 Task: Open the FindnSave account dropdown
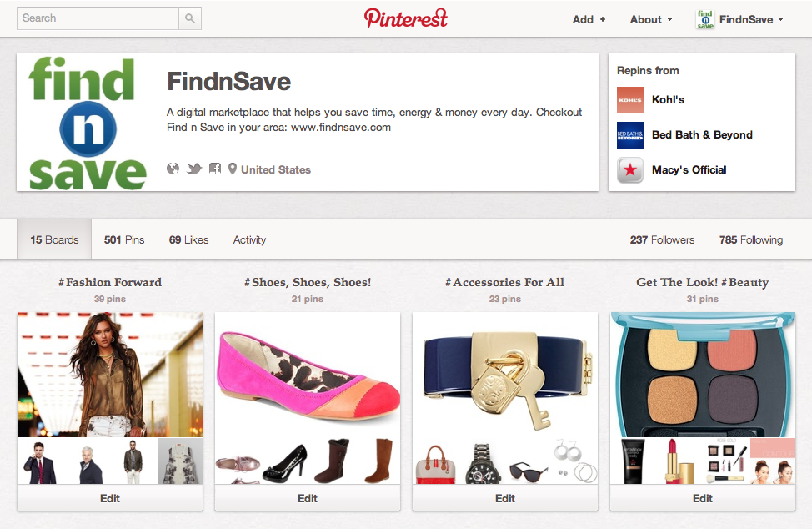[x=751, y=20]
